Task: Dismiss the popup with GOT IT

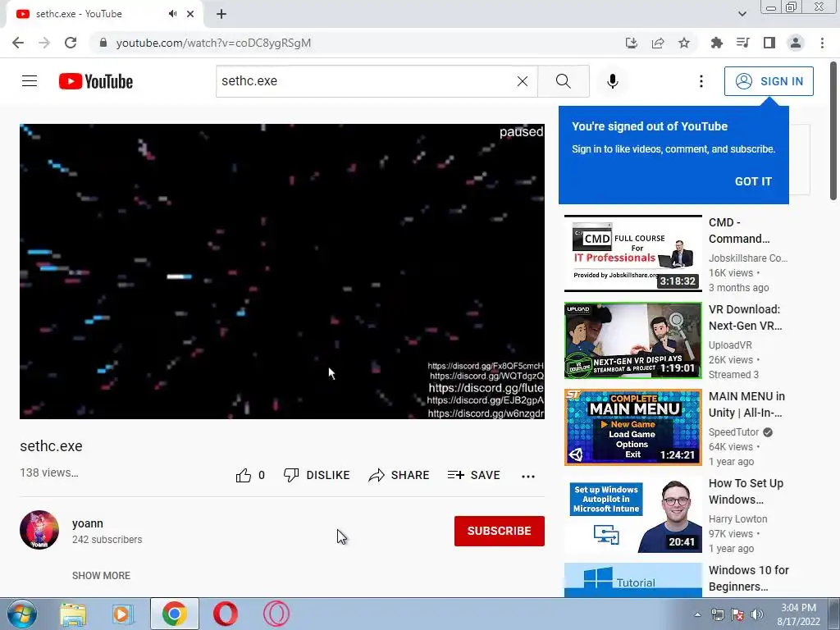Action: pos(753,181)
